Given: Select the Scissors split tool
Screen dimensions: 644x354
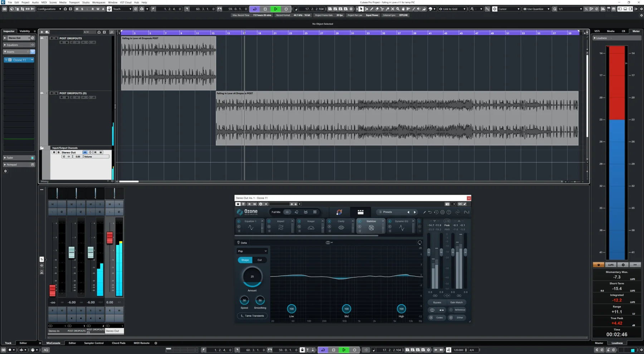Looking at the screenshot, I should (x=382, y=9).
